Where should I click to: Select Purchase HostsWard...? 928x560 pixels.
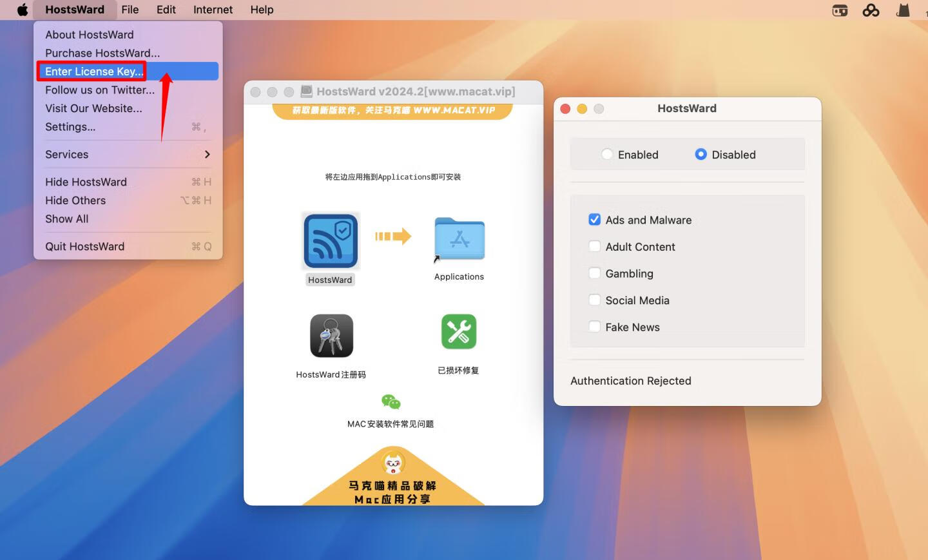[x=128, y=53]
